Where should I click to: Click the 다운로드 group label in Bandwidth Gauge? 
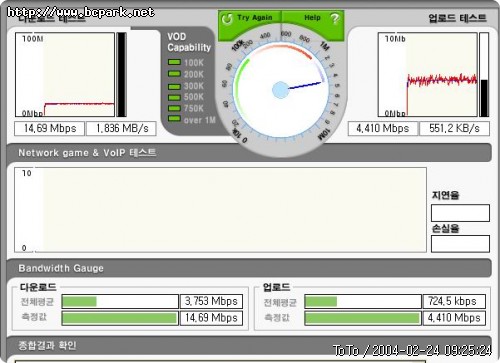pyautogui.click(x=38, y=287)
